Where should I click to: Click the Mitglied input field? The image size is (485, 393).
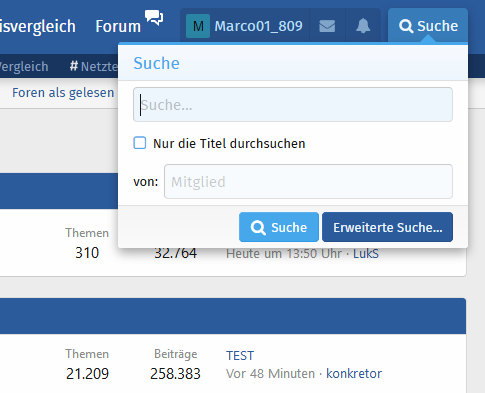[x=308, y=182]
